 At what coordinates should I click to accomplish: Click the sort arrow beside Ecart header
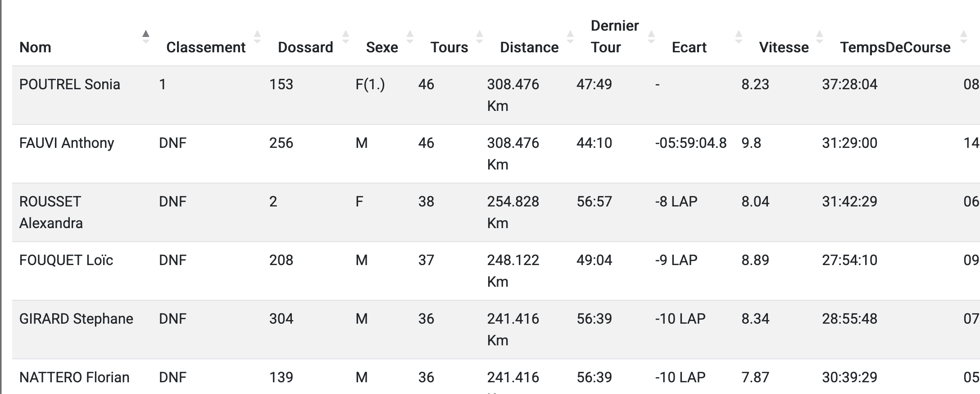click(739, 37)
